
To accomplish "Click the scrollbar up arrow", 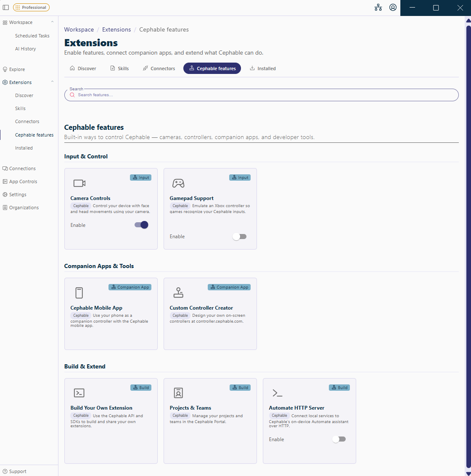I will click(468, 21).
